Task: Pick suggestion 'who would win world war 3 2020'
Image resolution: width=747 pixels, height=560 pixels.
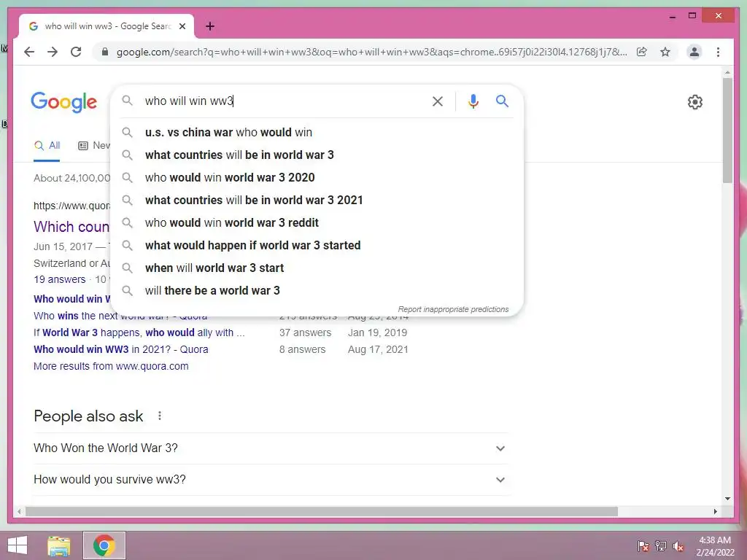Action: (x=317, y=178)
